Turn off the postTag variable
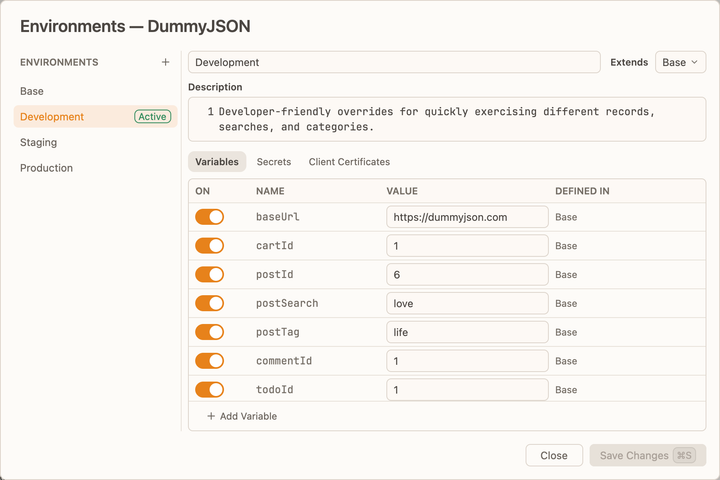This screenshot has height=480, width=720. [x=209, y=332]
